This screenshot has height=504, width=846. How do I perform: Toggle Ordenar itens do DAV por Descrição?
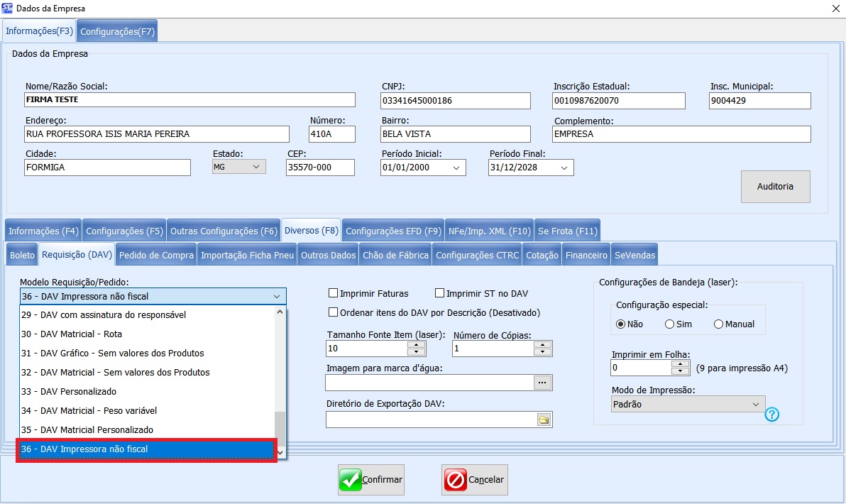[x=333, y=312]
